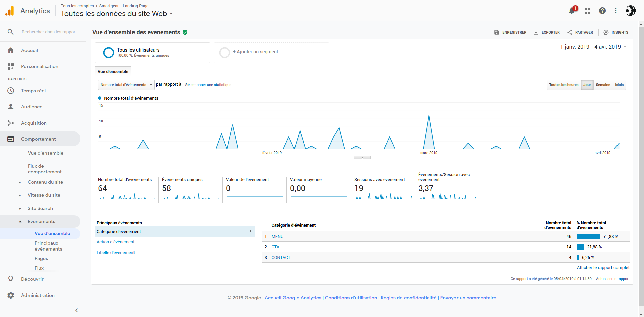The width and height of the screenshot is (644, 317).
Task: Select Toutes les heures granularity
Action: coord(564,85)
